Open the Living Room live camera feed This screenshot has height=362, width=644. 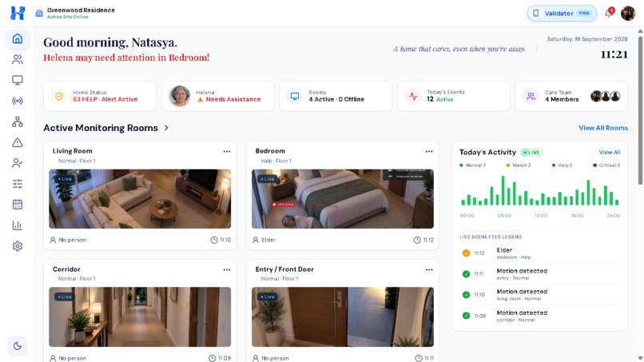click(140, 199)
